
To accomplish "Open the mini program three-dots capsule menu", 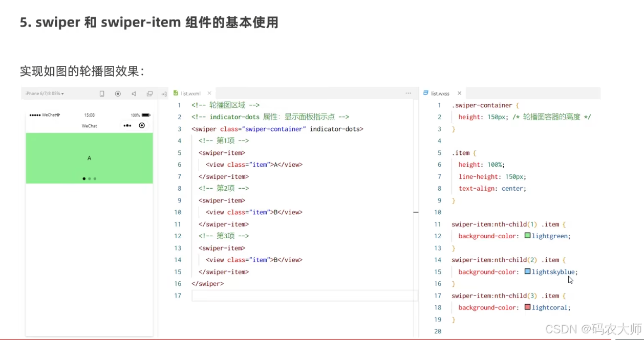I will tap(127, 125).
